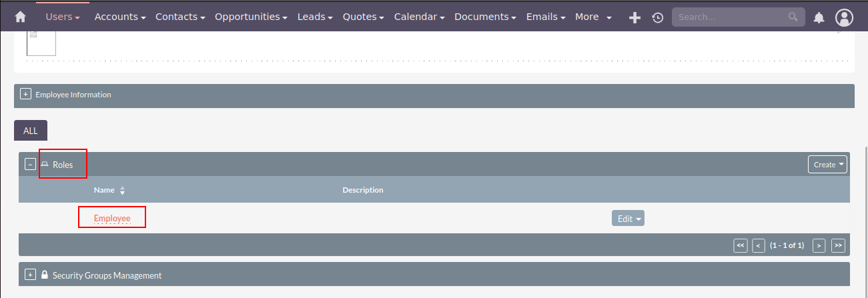Open the Users menu
This screenshot has height=298, width=868.
pyautogui.click(x=63, y=17)
